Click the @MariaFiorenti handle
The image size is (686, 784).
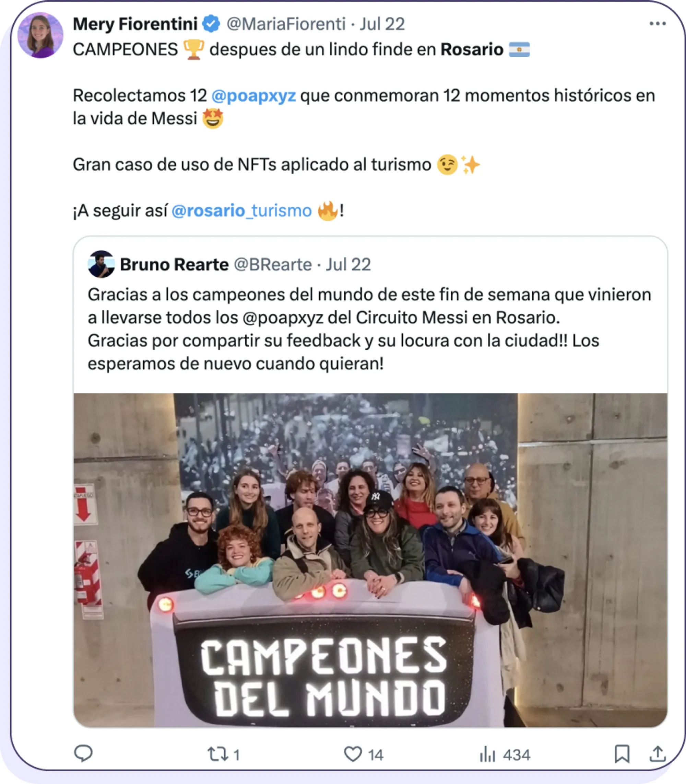[286, 24]
